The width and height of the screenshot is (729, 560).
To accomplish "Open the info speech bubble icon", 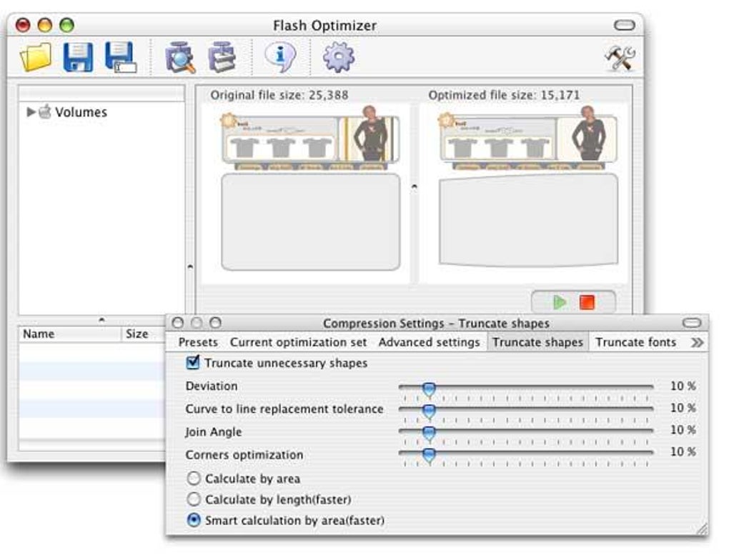I will pyautogui.click(x=280, y=57).
